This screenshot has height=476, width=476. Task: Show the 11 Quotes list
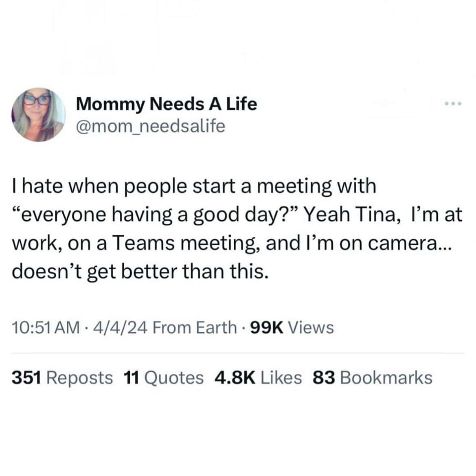click(163, 377)
